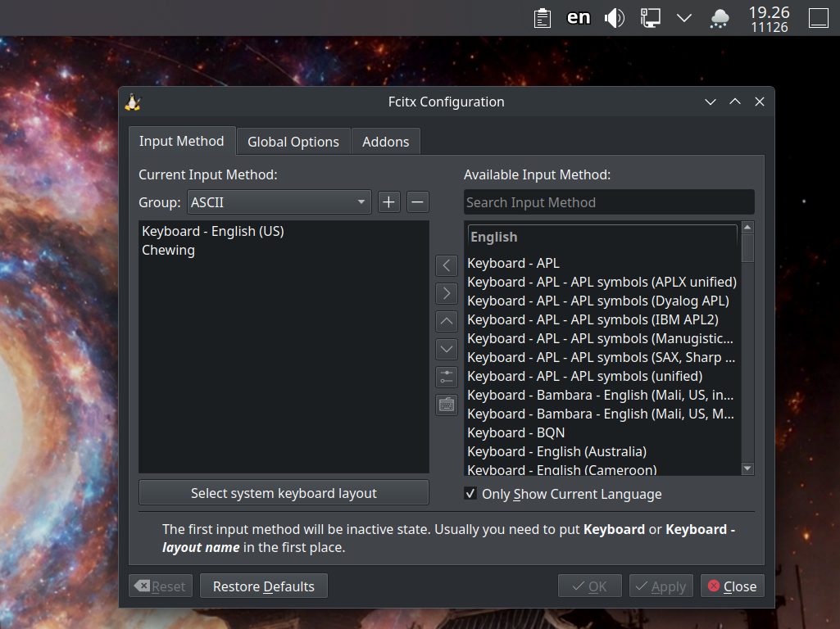Move selected input method down
Image resolution: width=840 pixels, height=629 pixels.
click(x=447, y=349)
